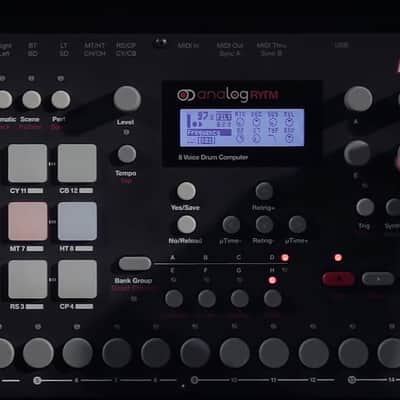Image resolution: width=400 pixels, height=400 pixels.
Task: Tap the CY 11 cymbal pad
Action: pos(27,163)
